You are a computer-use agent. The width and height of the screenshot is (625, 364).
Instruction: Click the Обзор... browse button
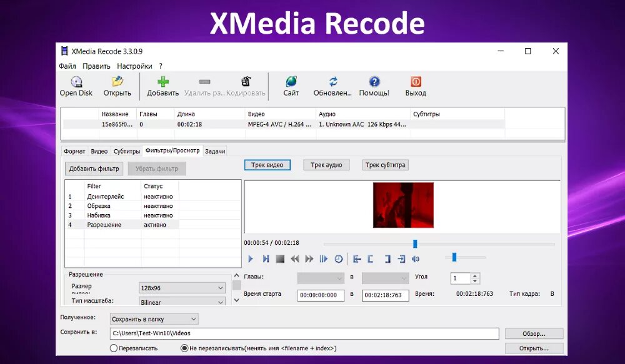click(x=534, y=334)
